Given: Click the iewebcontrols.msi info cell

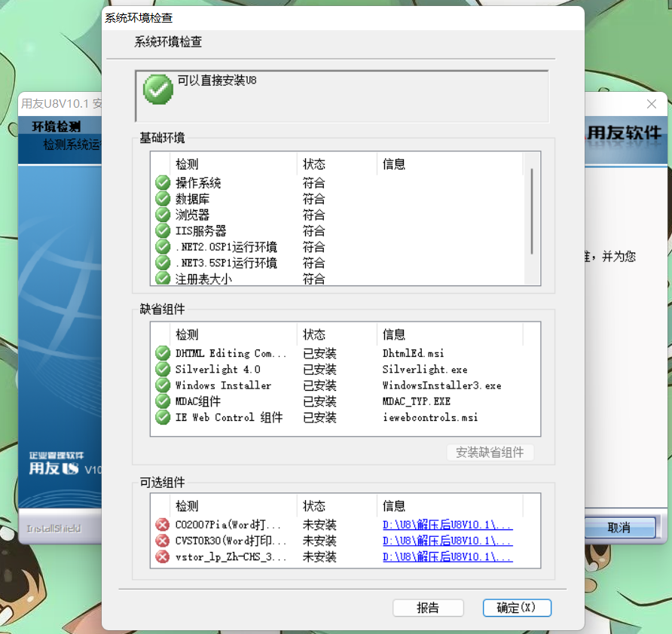Looking at the screenshot, I should pos(430,417).
